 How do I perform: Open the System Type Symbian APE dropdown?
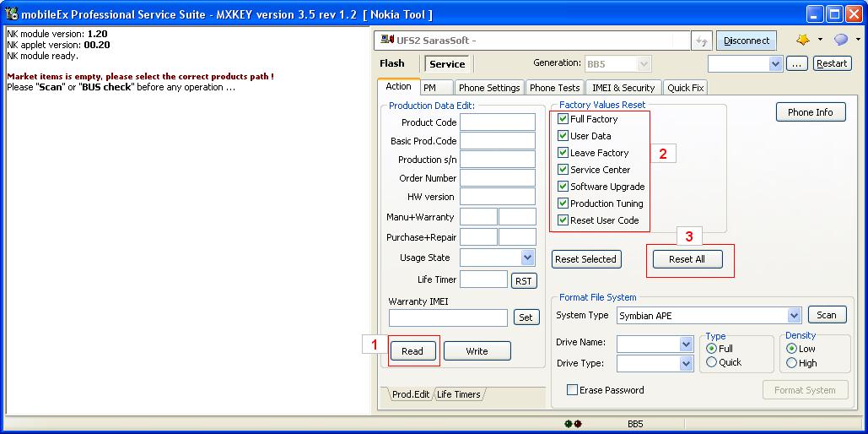click(x=795, y=316)
